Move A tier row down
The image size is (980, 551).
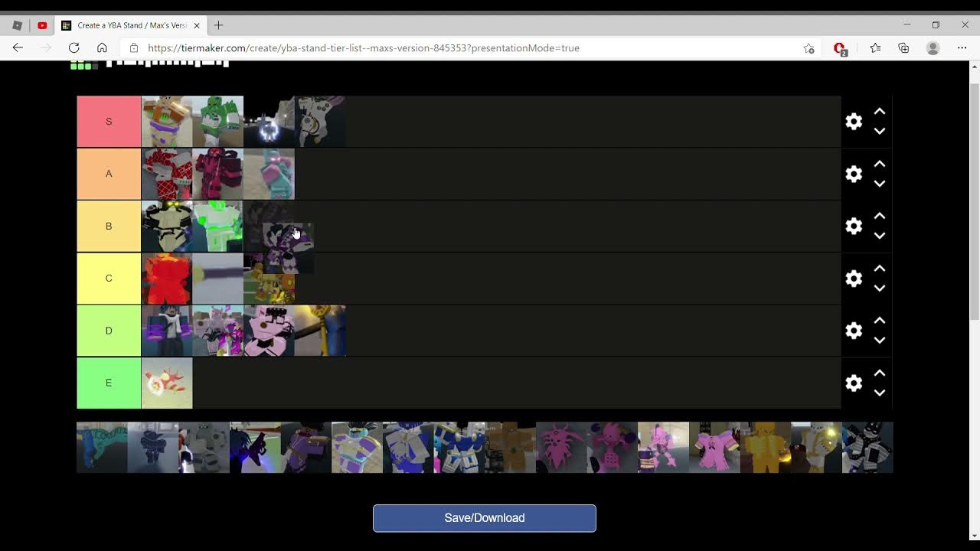point(880,184)
